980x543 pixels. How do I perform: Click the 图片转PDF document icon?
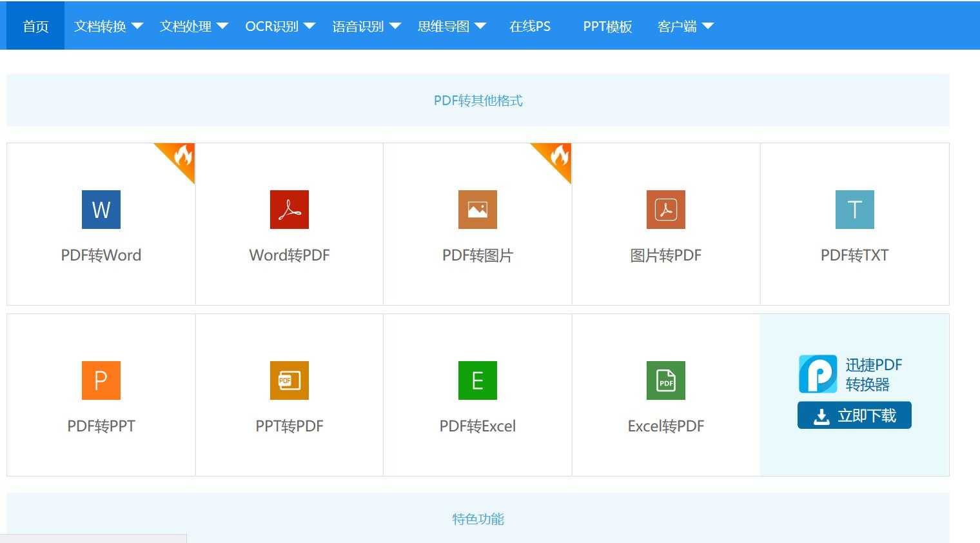[x=666, y=210]
